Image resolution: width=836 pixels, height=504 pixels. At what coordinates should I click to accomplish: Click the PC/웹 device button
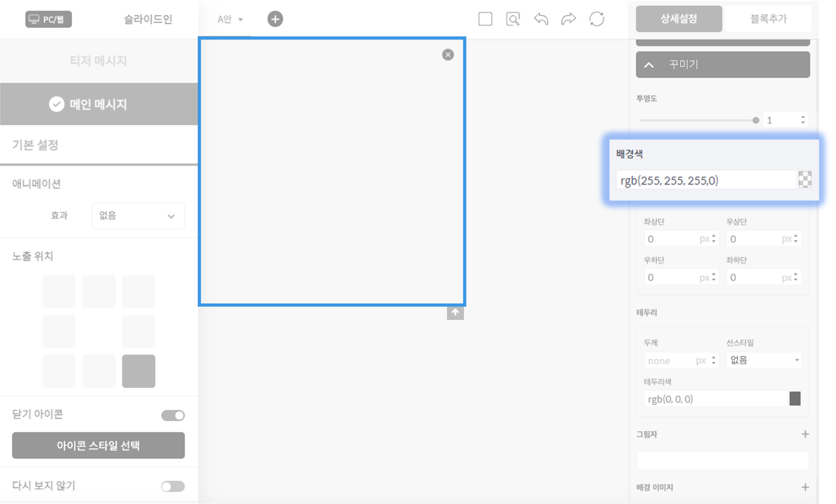click(48, 19)
